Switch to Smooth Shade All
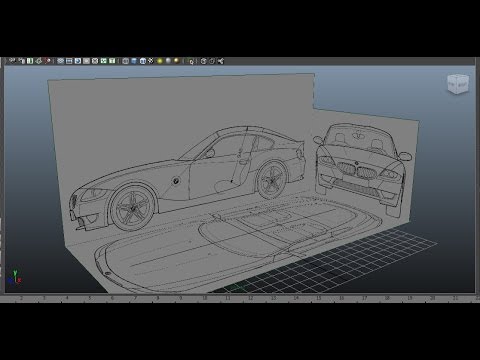This screenshot has height=360, width=480. click(134, 61)
